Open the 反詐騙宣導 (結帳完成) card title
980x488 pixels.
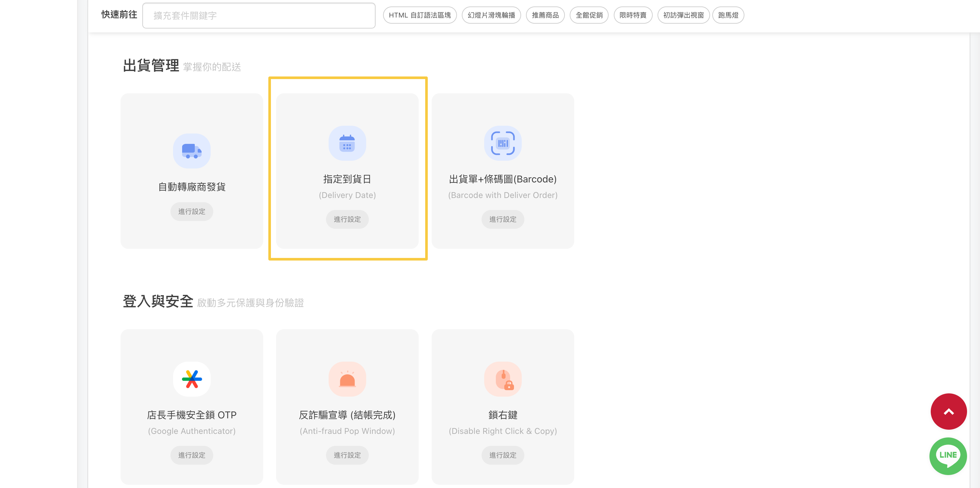(x=347, y=415)
